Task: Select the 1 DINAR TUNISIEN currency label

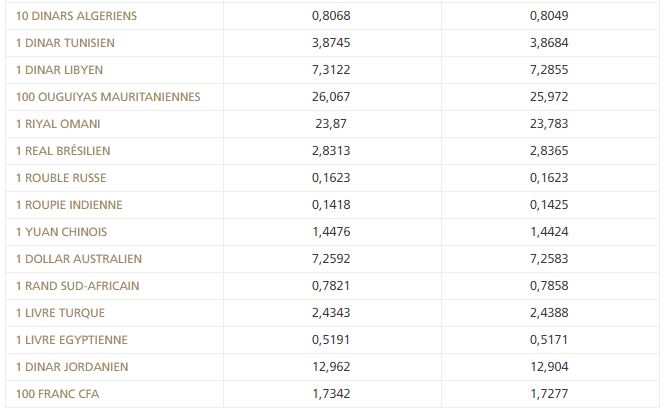Action: 66,44
